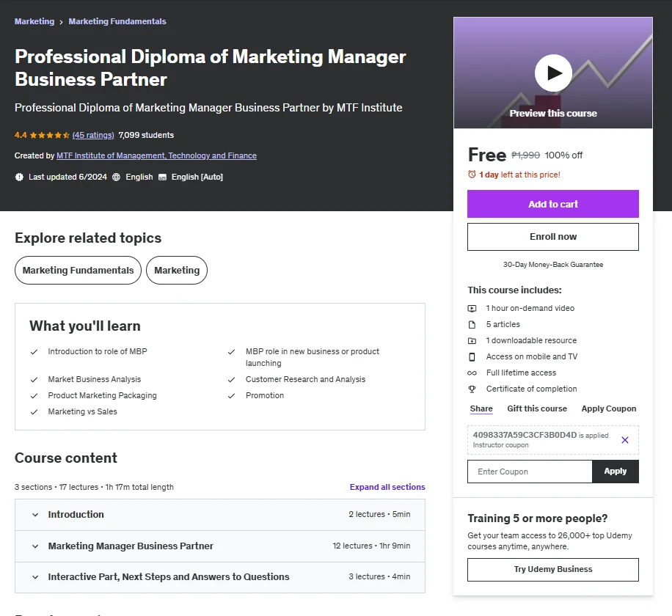672x616 pixels.
Task: Click the star rating icons
Action: coord(50,136)
